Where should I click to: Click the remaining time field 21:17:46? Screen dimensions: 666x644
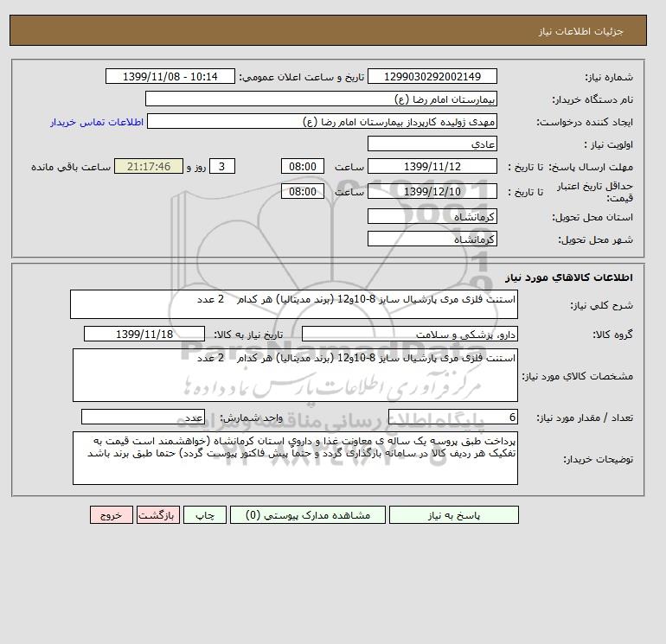(x=149, y=167)
